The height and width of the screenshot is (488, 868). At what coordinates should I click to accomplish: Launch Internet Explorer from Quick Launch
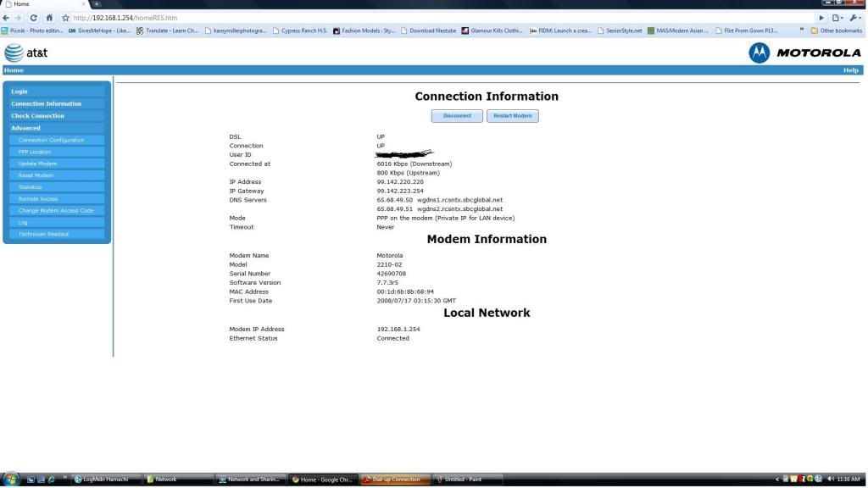tap(52, 480)
